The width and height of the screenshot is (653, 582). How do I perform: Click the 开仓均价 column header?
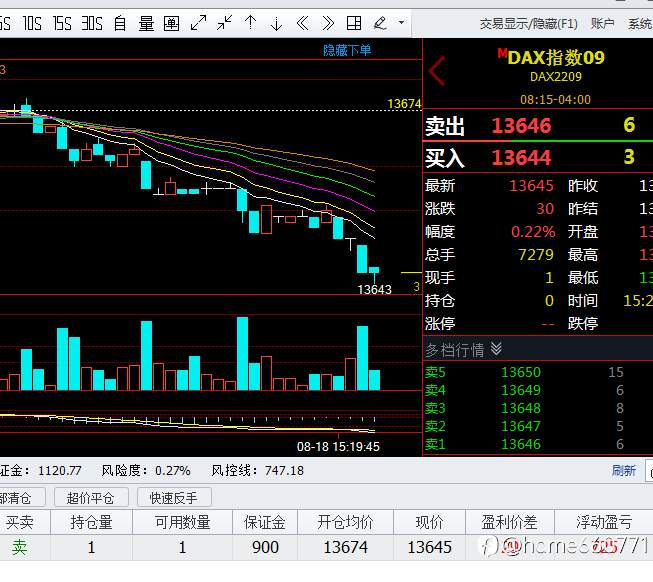pos(345,522)
